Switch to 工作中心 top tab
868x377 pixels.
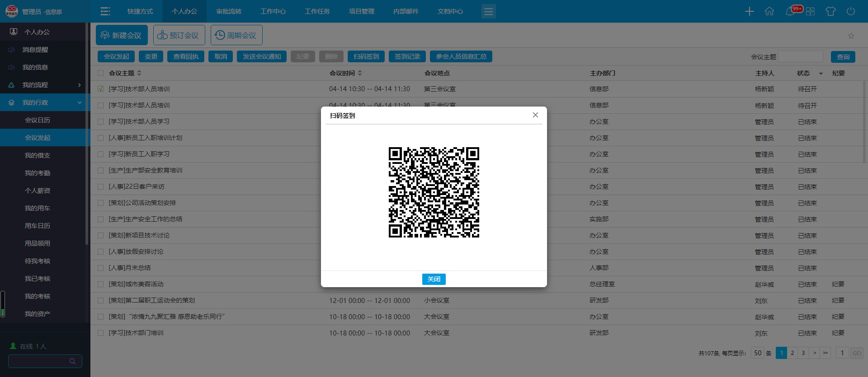(273, 11)
